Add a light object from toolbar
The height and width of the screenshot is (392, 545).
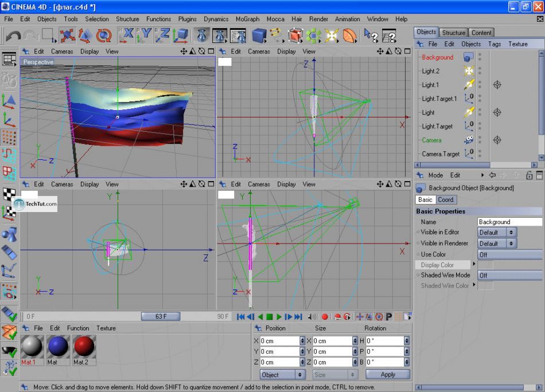[331, 36]
